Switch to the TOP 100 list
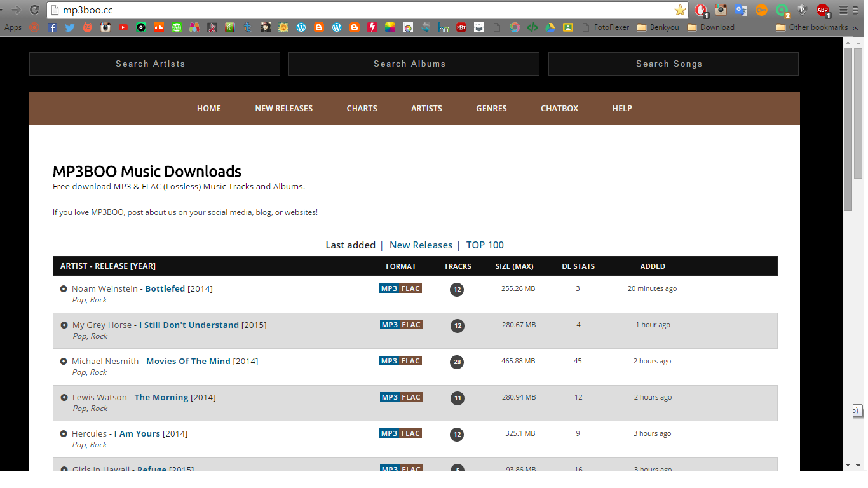 tap(485, 245)
